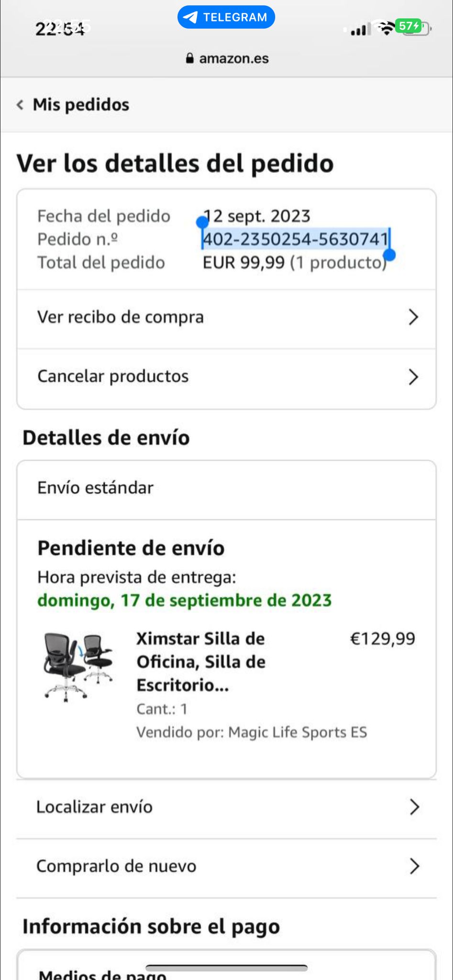This screenshot has width=453, height=980.
Task: Expand Cancelar productos using its arrow
Action: tap(413, 377)
